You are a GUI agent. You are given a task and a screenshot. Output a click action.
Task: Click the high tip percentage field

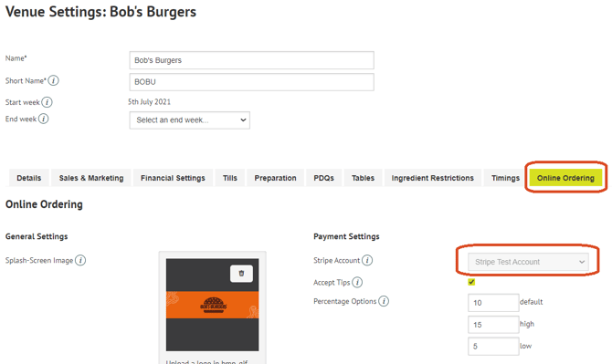click(493, 325)
